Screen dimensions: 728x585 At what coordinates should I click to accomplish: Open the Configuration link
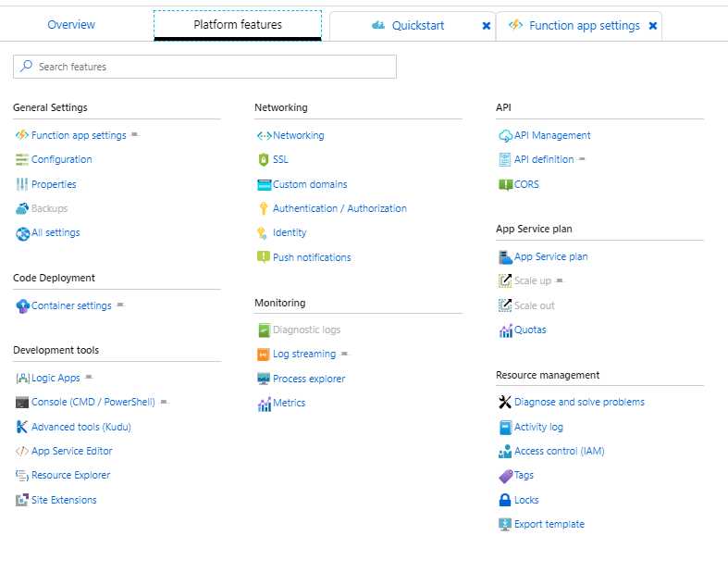[62, 159]
